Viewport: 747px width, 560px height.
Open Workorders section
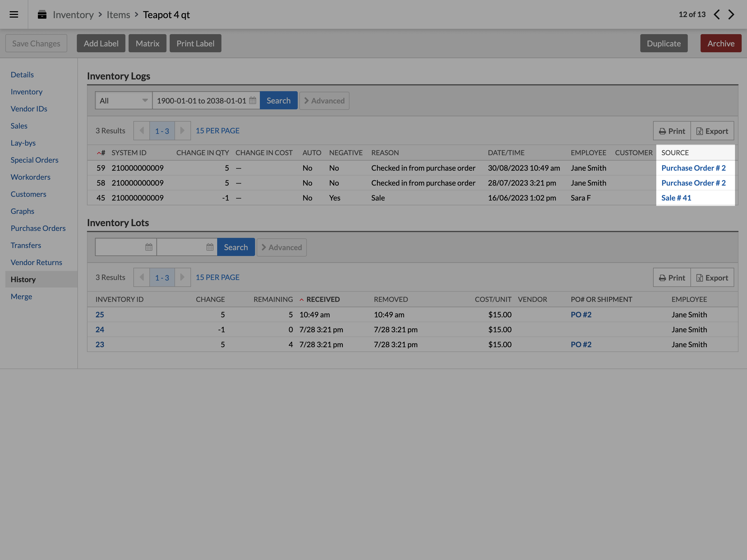(30, 177)
